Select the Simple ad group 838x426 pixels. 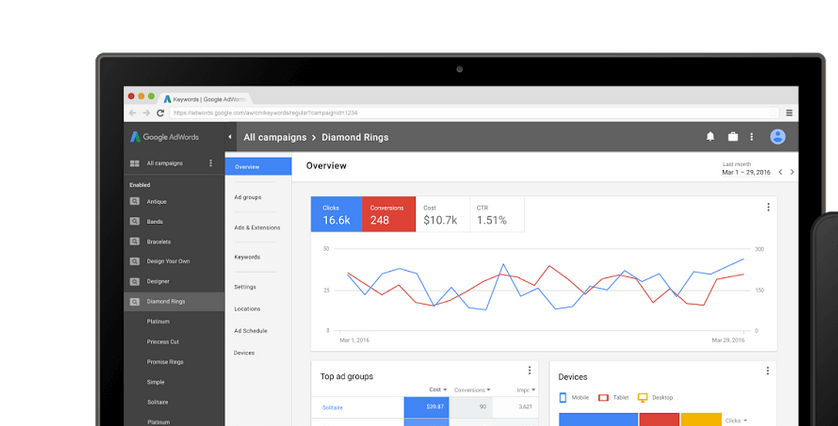point(156,382)
